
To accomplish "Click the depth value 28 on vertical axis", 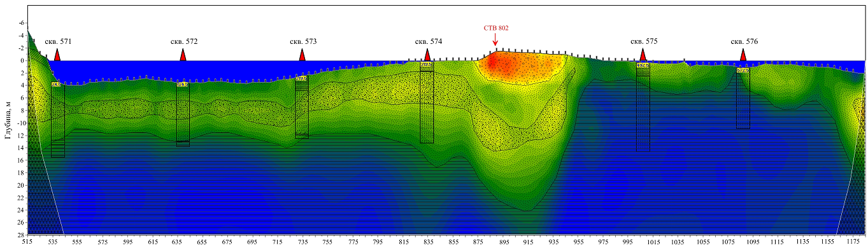I will coord(20,235).
